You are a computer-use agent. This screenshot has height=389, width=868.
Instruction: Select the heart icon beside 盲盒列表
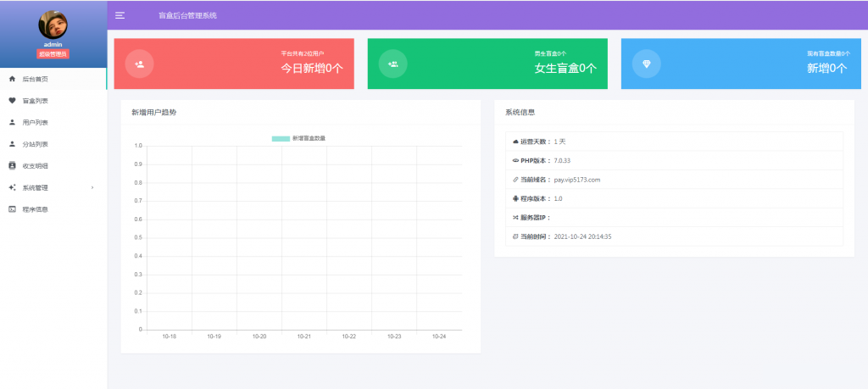click(x=12, y=101)
